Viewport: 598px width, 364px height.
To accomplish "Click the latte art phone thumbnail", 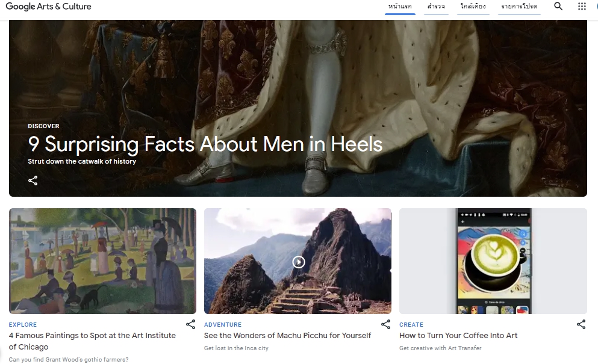I will (x=493, y=261).
